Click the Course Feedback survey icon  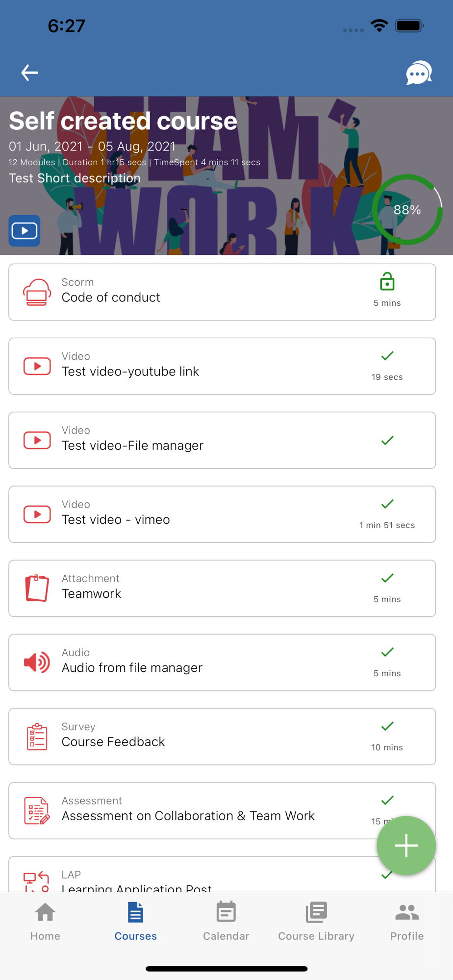(37, 736)
